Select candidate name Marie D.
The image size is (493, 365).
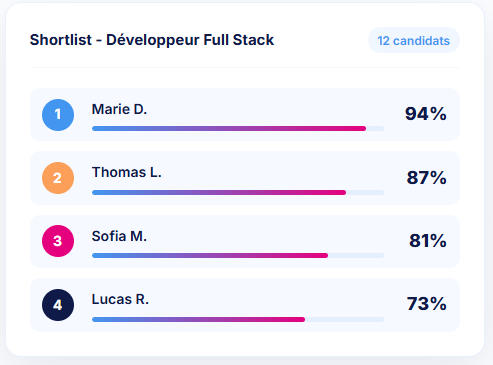click(119, 109)
